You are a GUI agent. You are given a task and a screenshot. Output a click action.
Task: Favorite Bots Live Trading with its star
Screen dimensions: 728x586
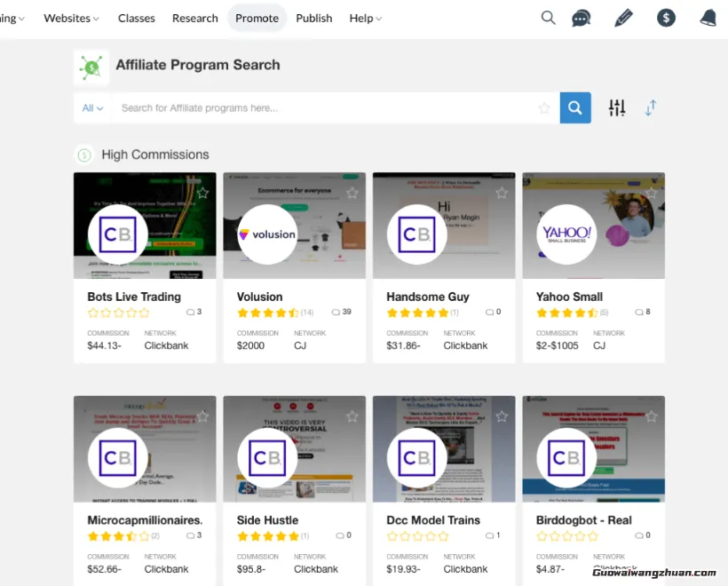tap(202, 193)
